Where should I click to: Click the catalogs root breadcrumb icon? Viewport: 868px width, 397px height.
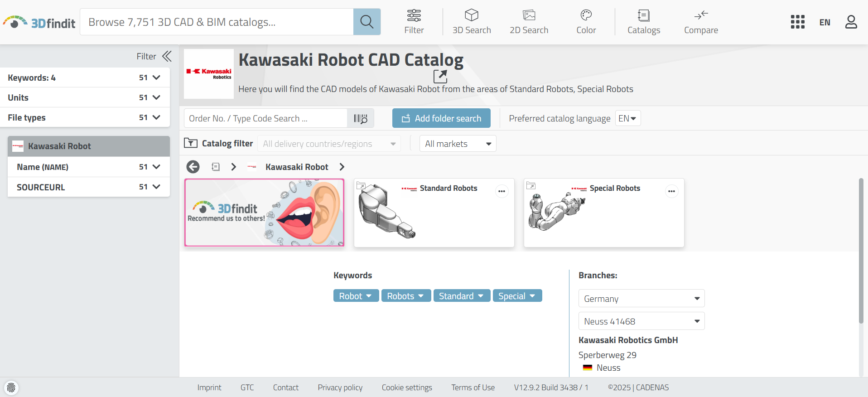pos(216,167)
